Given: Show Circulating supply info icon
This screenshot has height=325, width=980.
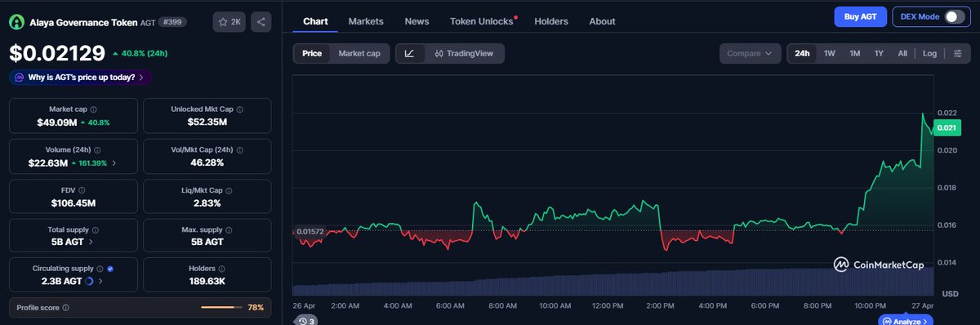Looking at the screenshot, I should pos(101,268).
